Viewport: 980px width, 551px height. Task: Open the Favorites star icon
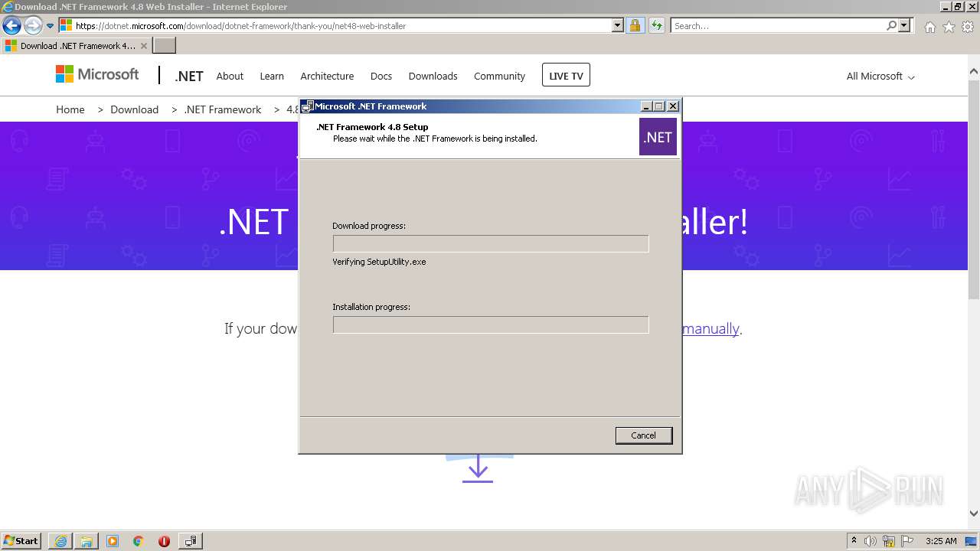click(949, 27)
